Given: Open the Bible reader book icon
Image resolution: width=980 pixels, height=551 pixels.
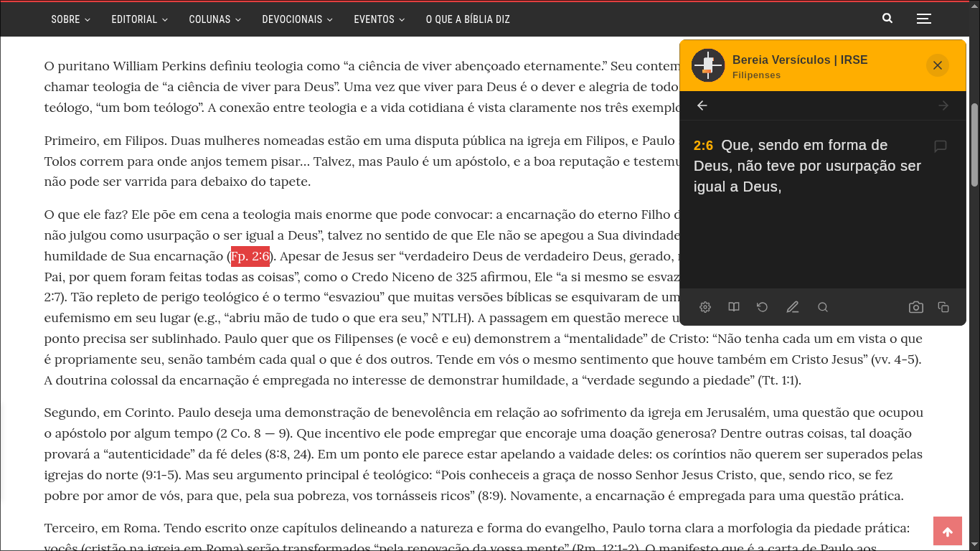Looking at the screenshot, I should click(733, 306).
